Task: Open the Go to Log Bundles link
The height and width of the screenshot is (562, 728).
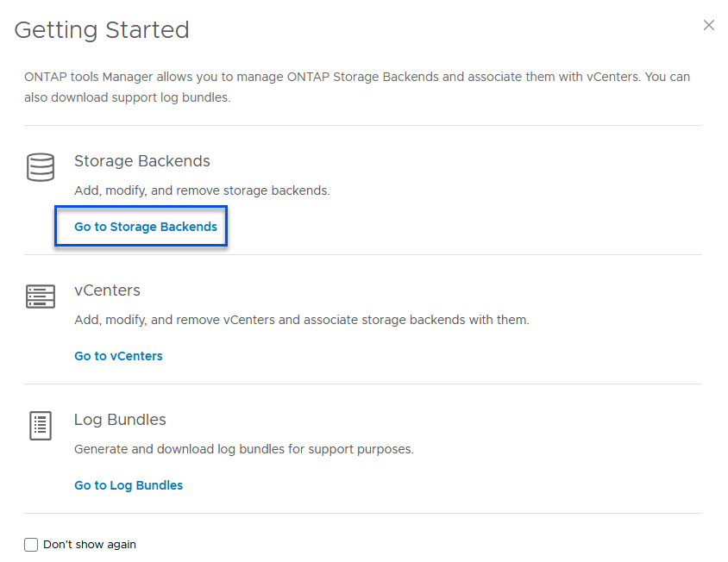Action: [129, 485]
